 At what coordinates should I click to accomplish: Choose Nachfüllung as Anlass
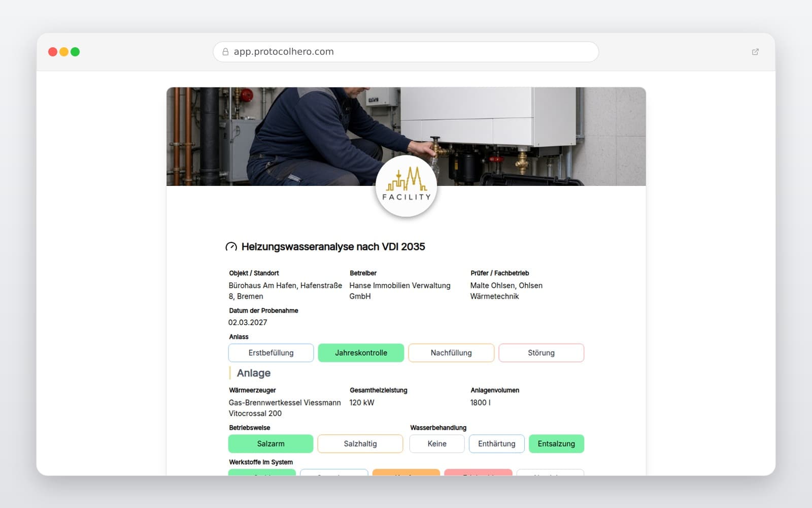451,353
